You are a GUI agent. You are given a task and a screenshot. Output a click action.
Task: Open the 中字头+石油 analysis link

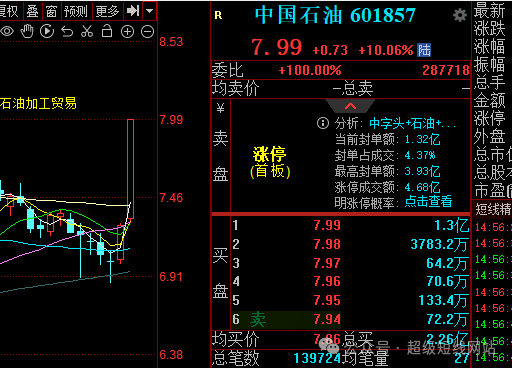pos(412,124)
